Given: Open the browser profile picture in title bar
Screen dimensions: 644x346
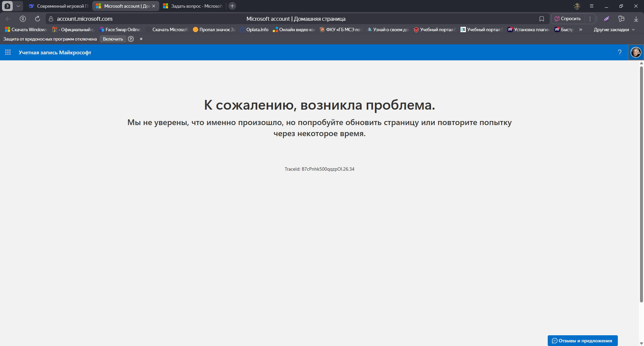Looking at the screenshot, I should coord(577,6).
